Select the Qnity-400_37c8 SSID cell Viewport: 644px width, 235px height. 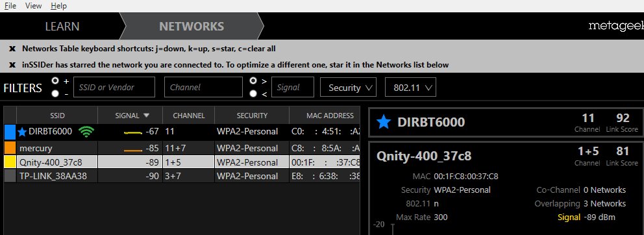coord(57,162)
